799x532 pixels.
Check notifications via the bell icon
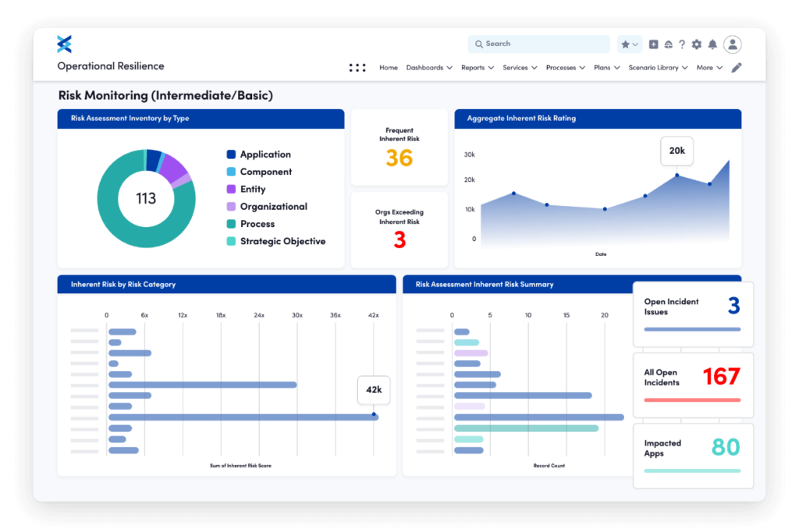(x=712, y=44)
